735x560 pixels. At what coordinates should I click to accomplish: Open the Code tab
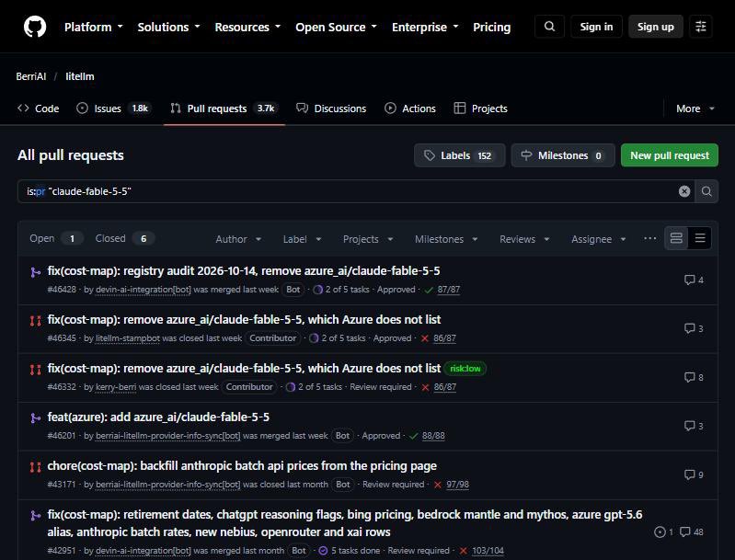(x=38, y=109)
